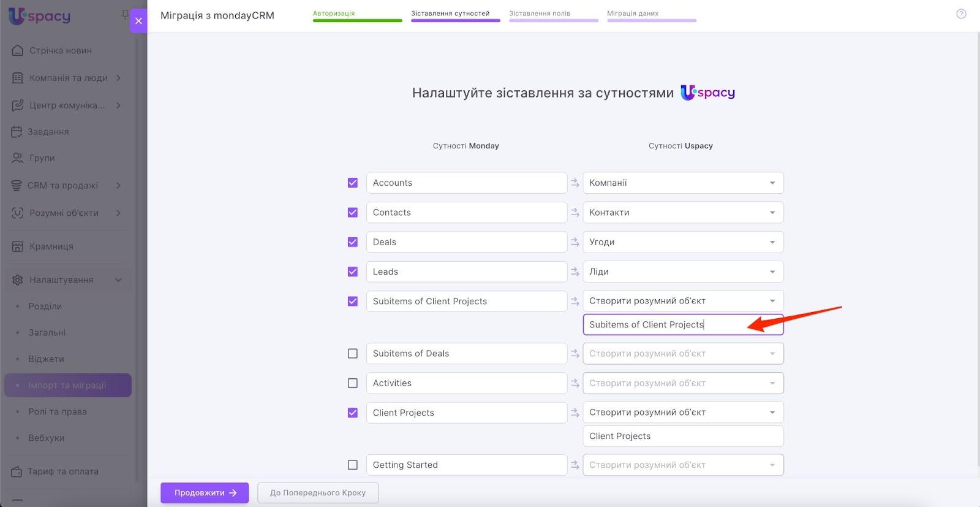Check the Activities entity checkbox
The width and height of the screenshot is (980, 507).
click(x=353, y=383)
